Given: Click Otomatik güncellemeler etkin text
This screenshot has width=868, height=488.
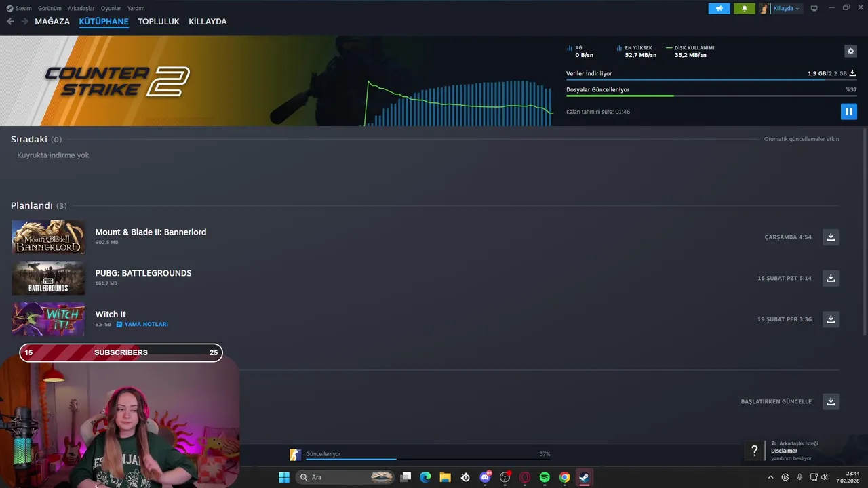Looking at the screenshot, I should 802,139.
